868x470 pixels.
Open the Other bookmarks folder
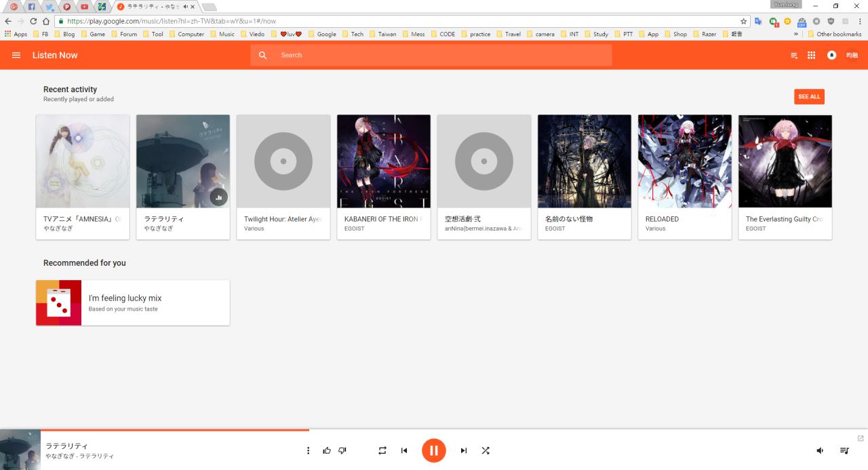pos(834,34)
